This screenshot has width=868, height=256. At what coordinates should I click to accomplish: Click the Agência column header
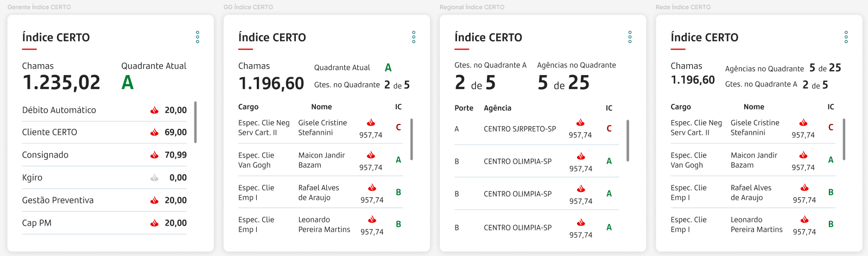click(497, 108)
